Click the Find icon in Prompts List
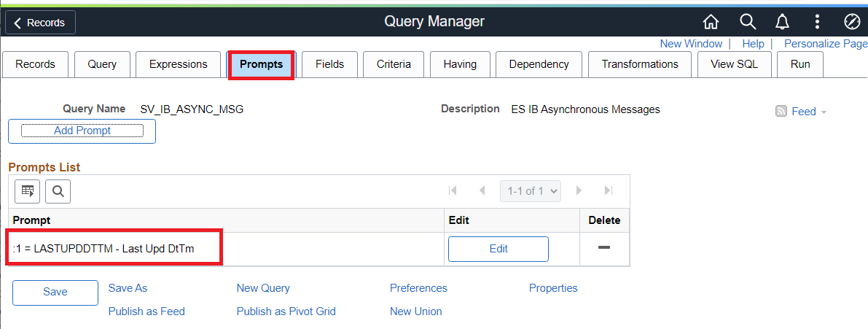 click(x=58, y=191)
